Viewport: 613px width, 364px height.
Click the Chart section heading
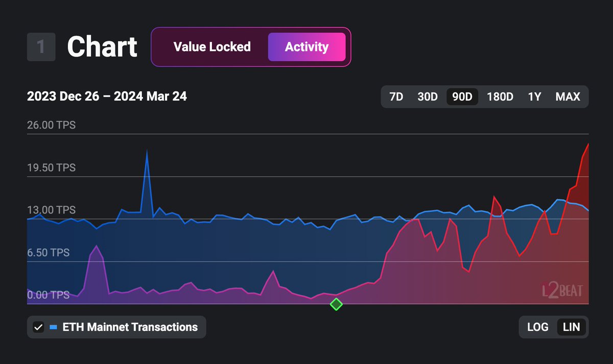(x=102, y=47)
